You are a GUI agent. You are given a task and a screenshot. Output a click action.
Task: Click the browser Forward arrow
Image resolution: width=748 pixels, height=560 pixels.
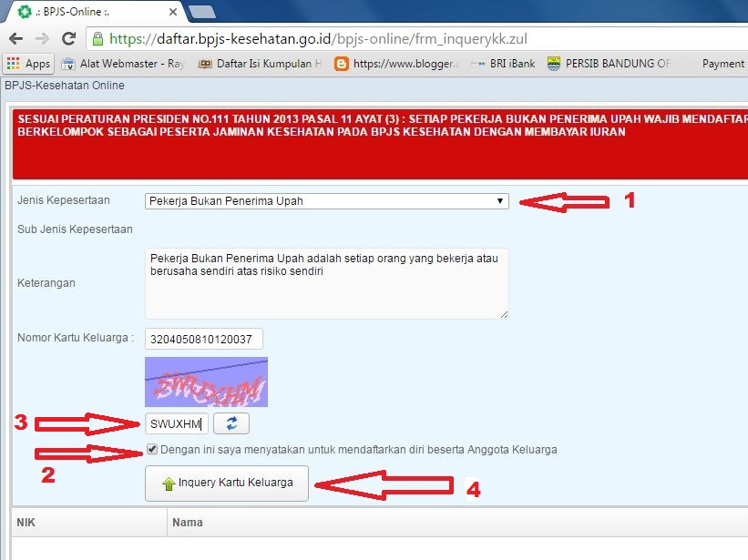point(43,38)
